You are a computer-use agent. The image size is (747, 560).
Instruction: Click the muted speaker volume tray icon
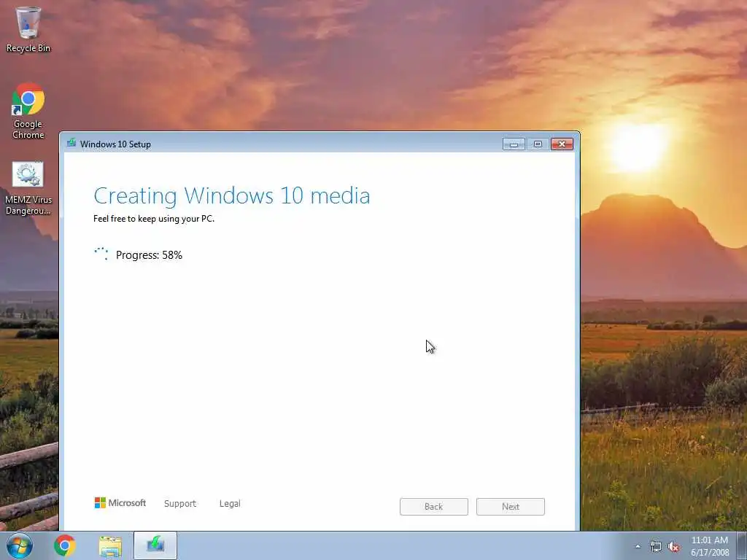673,547
